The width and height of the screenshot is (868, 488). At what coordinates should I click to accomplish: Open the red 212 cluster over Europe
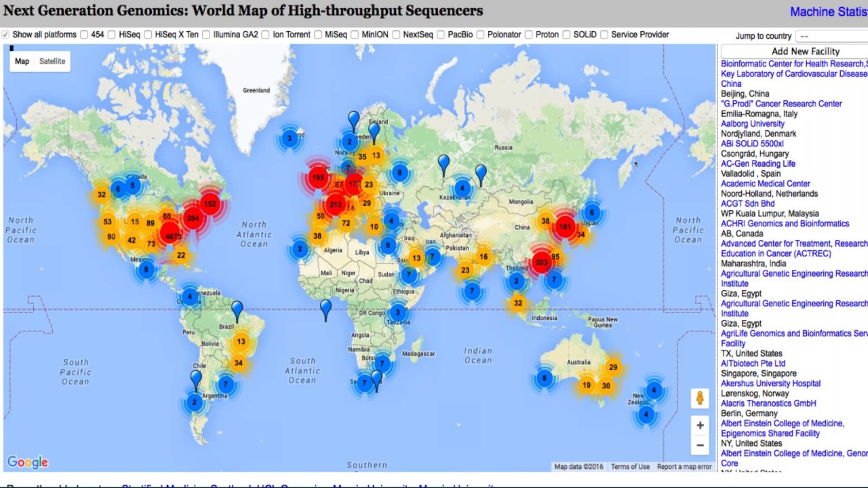336,204
